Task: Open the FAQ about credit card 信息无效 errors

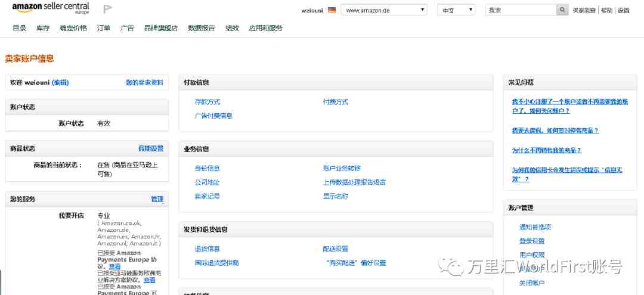Action: [567, 175]
